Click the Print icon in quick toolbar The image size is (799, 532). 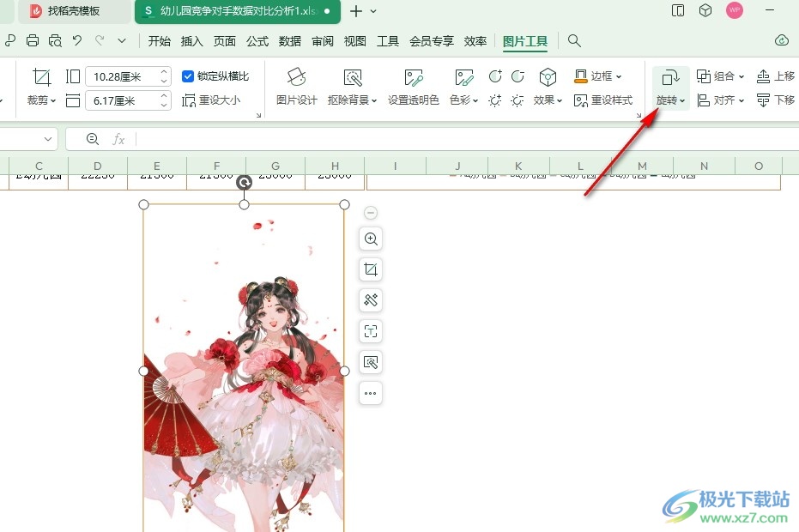33,41
